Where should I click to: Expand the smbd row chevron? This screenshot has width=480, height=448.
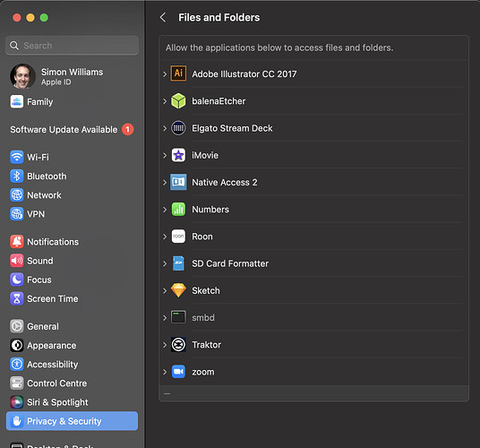(165, 318)
